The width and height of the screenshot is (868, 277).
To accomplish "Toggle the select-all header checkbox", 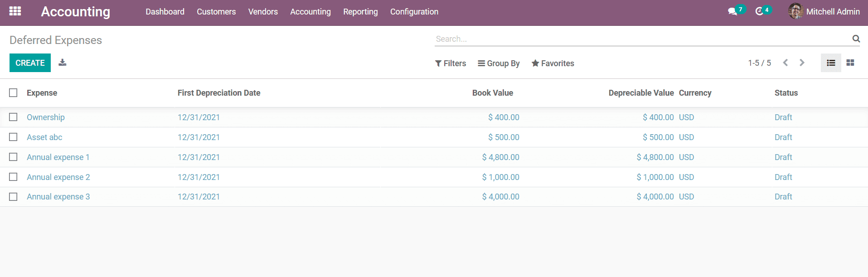I will click(13, 92).
